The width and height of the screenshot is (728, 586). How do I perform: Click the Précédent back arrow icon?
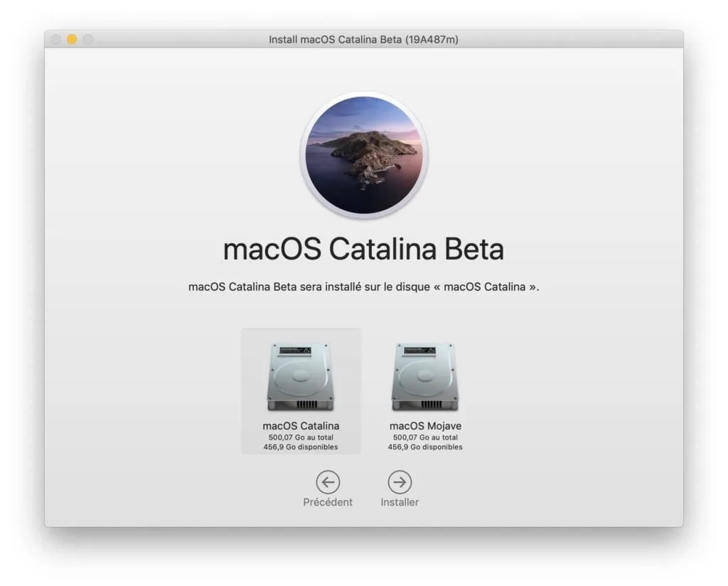[328, 482]
